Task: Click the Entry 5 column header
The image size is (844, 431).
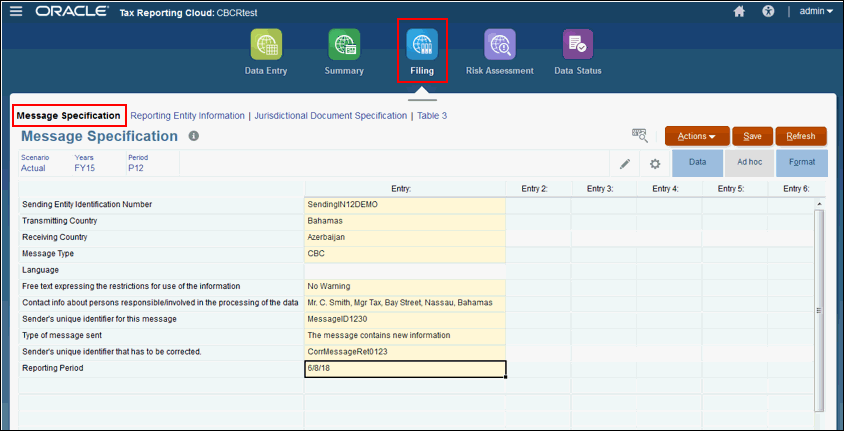Action: (x=735, y=189)
